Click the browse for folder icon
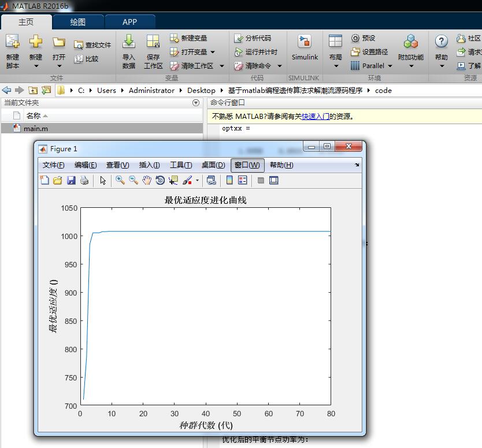The image size is (482, 448). [x=46, y=90]
